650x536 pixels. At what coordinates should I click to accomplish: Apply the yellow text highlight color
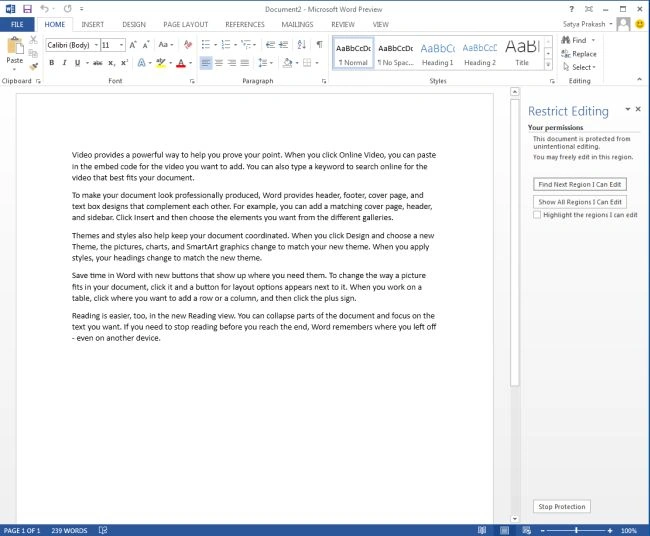tap(160, 63)
